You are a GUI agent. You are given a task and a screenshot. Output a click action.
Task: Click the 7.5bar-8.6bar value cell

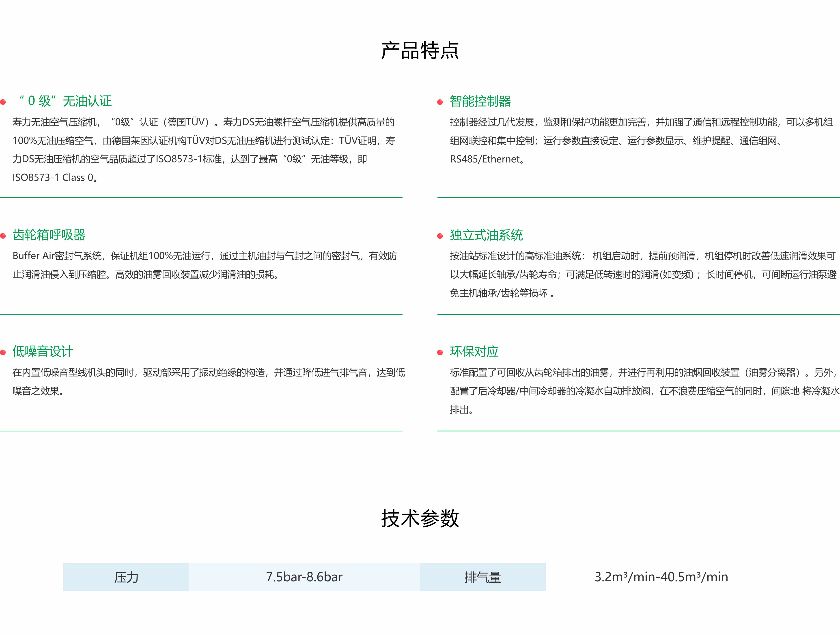pyautogui.click(x=304, y=577)
